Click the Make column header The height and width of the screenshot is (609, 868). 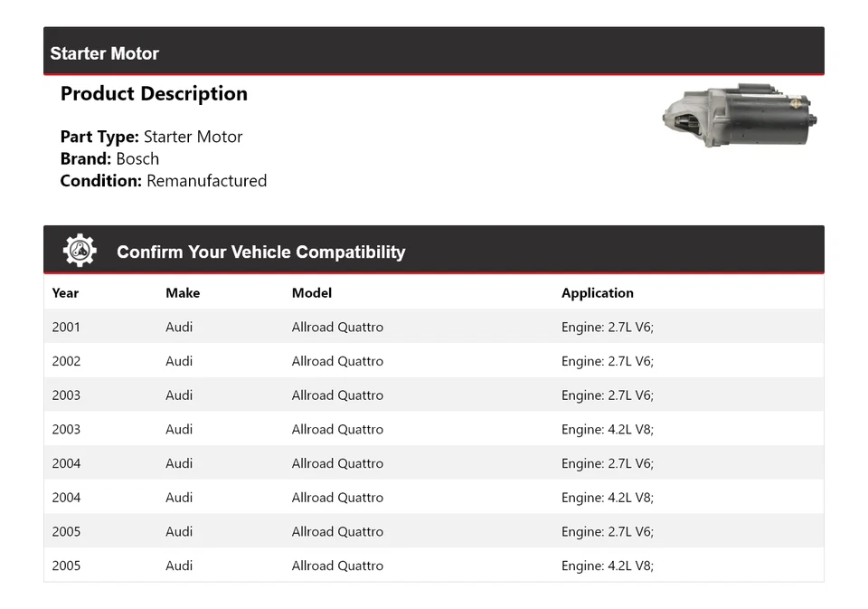click(x=183, y=293)
